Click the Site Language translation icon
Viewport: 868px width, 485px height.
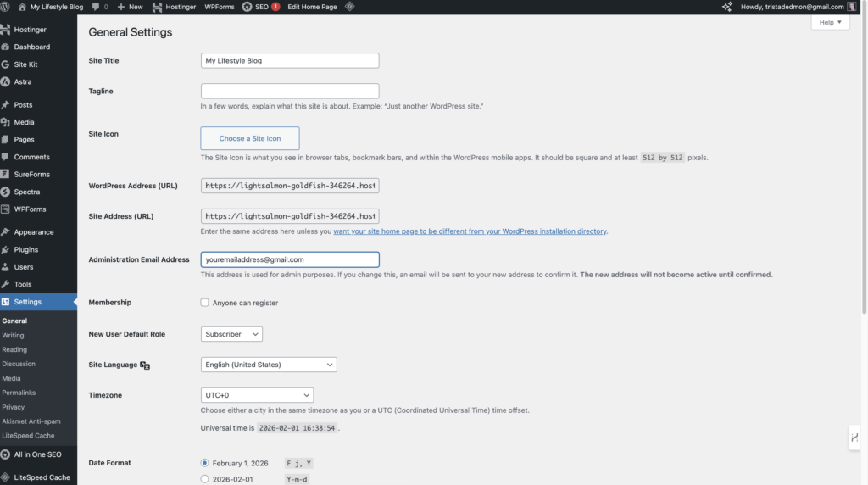pyautogui.click(x=145, y=365)
